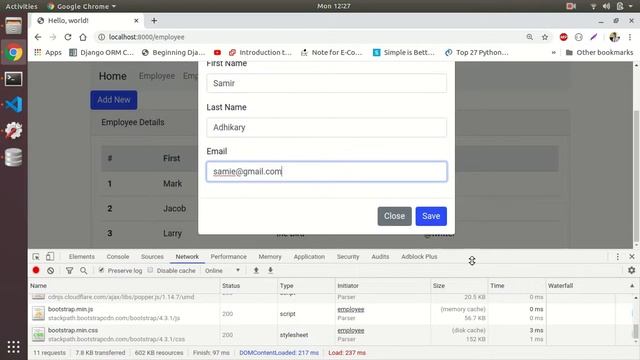
Task: Open database app in dock
Action: click(x=13, y=158)
